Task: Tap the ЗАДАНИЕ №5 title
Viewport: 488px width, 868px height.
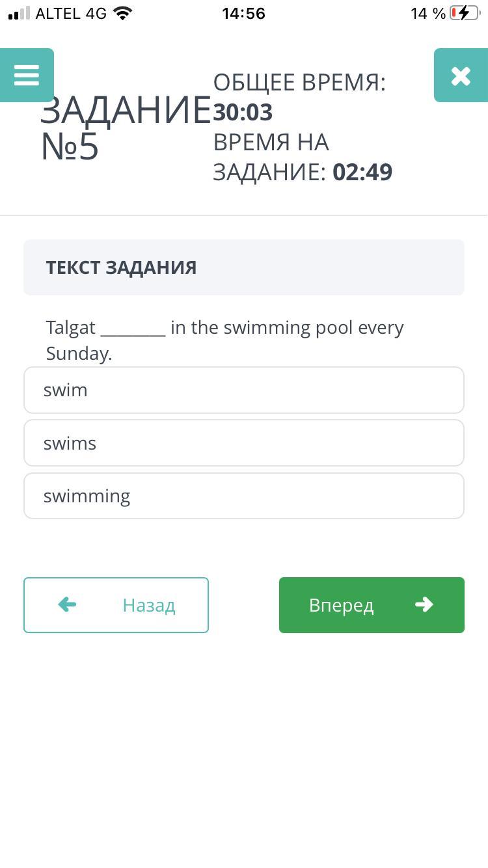Action: coord(125,128)
